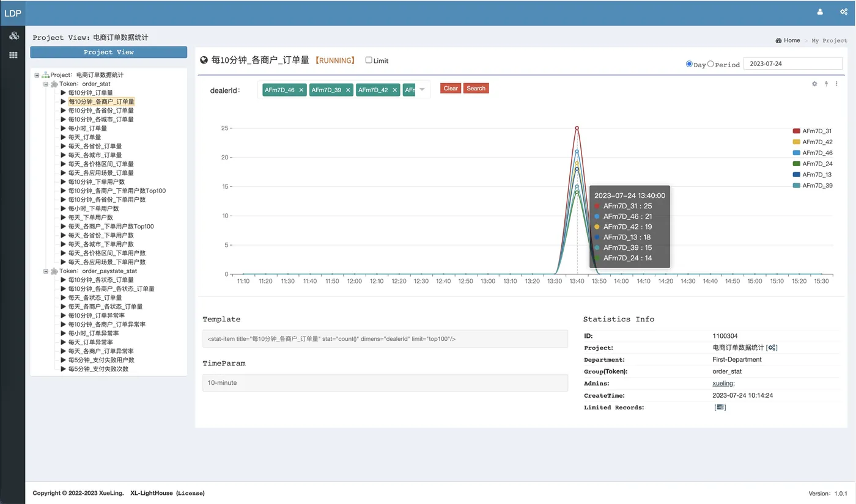This screenshot has height=504, width=856.
Task: Toggle AFm7D_42 series in chart legend
Action: 812,142
